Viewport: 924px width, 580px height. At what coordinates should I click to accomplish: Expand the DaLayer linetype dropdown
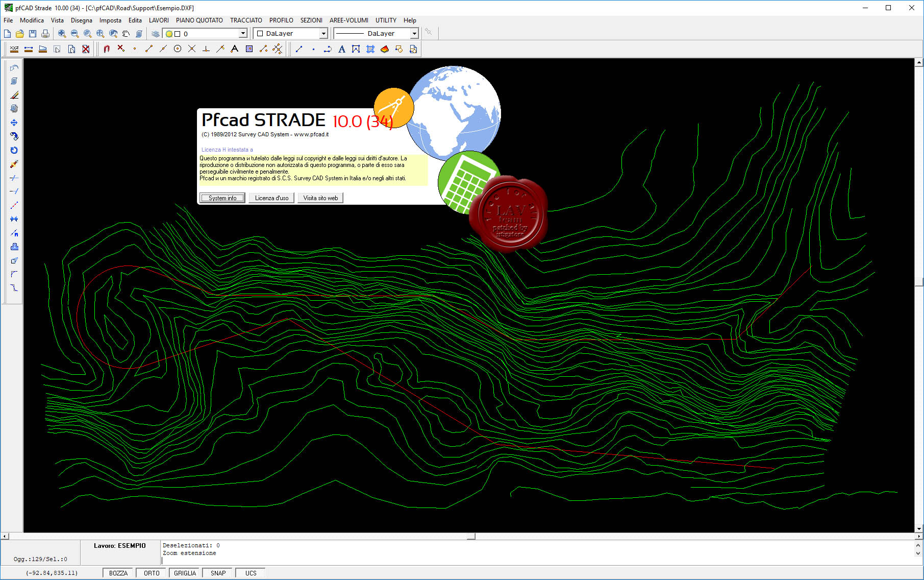(414, 34)
